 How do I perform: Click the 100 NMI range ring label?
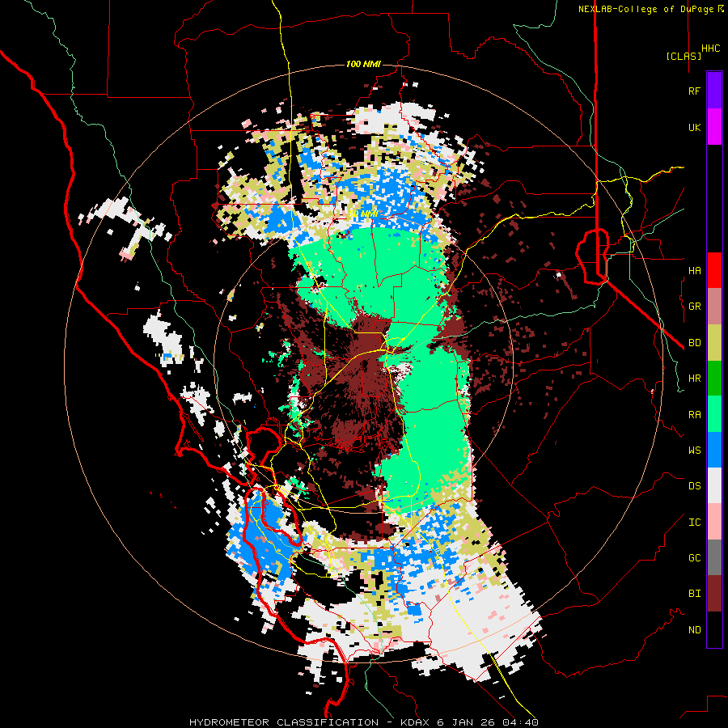click(363, 64)
